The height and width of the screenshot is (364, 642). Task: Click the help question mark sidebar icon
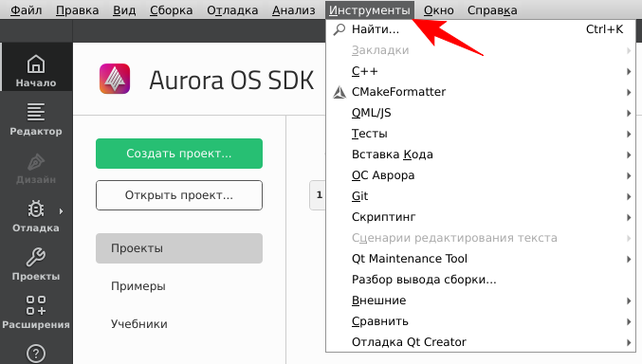[x=36, y=354]
